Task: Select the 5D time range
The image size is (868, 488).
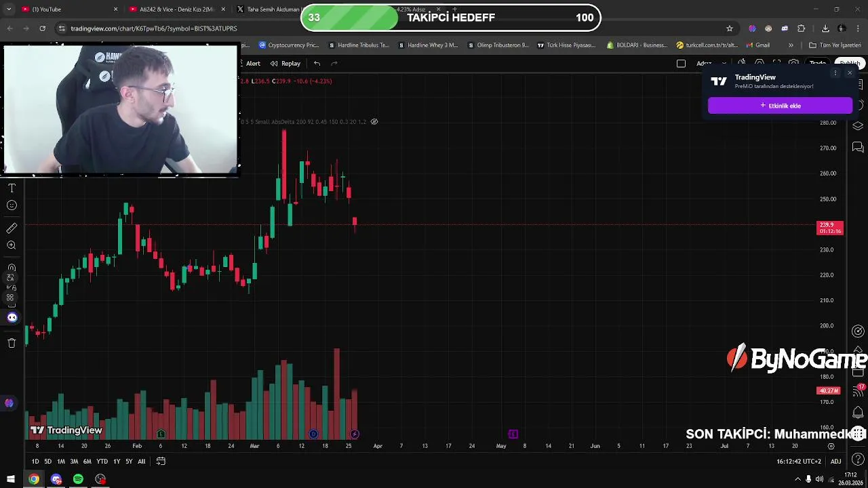Action: click(x=47, y=461)
